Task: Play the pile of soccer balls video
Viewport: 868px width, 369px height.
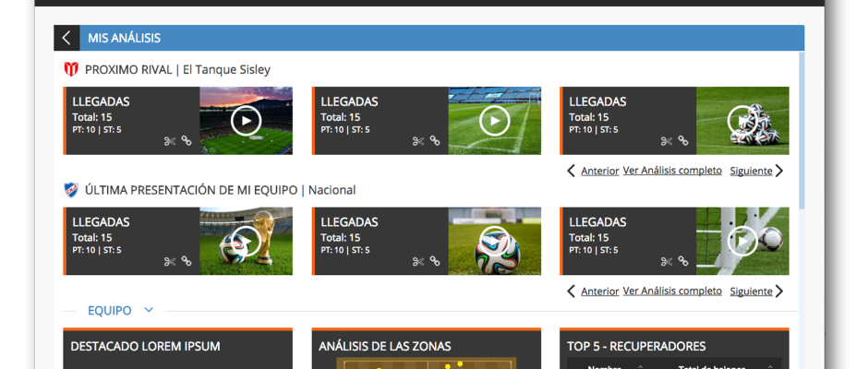Action: click(x=742, y=121)
